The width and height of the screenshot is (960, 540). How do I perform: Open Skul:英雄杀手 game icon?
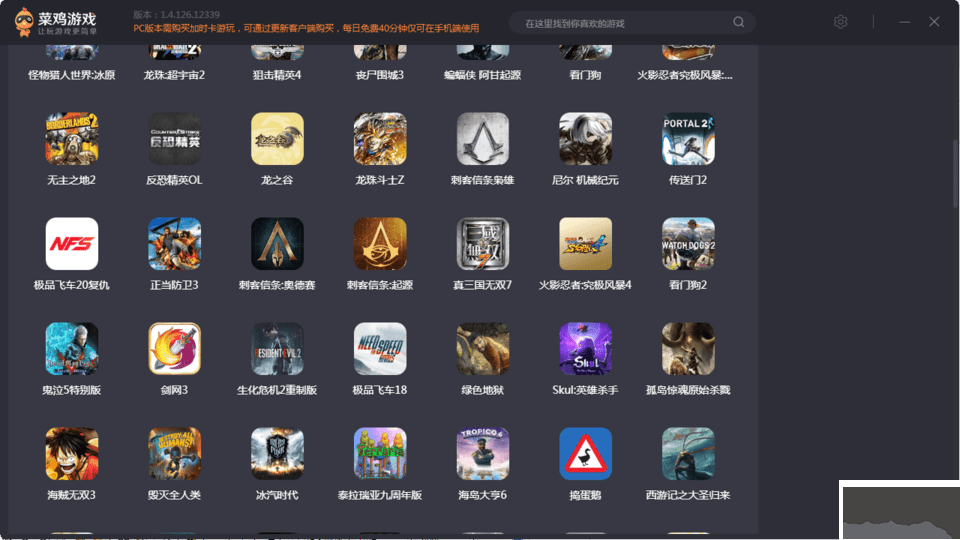(585, 348)
